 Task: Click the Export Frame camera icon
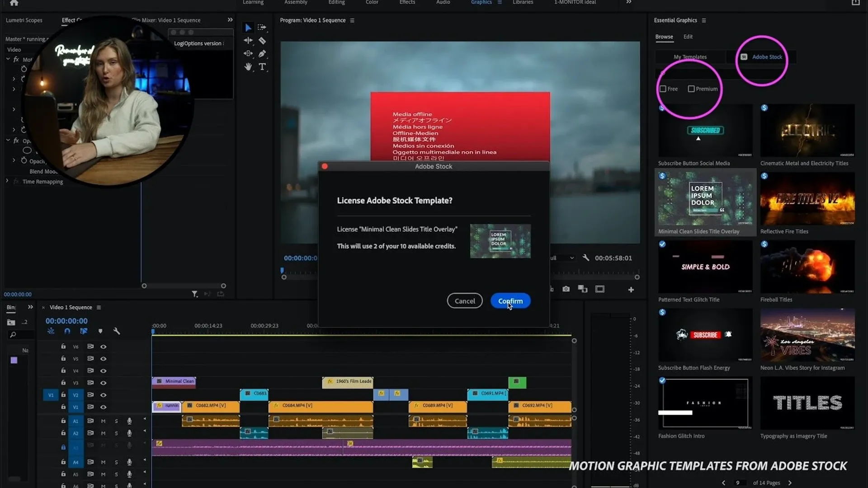[566, 289]
